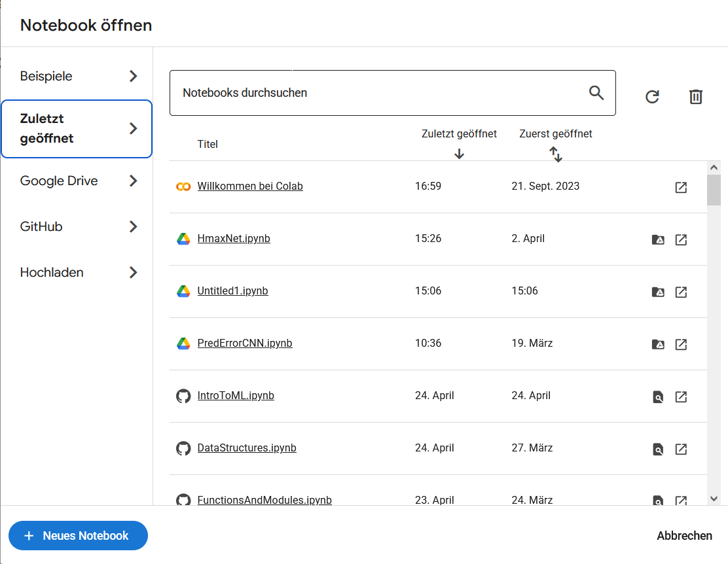Open DataStructures.ipynb in new tab icon

point(681,449)
